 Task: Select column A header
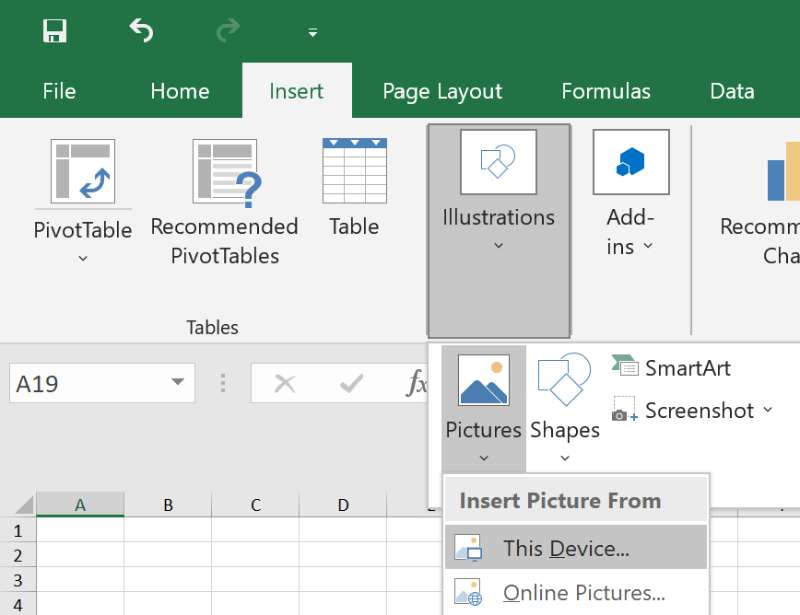pyautogui.click(x=80, y=505)
